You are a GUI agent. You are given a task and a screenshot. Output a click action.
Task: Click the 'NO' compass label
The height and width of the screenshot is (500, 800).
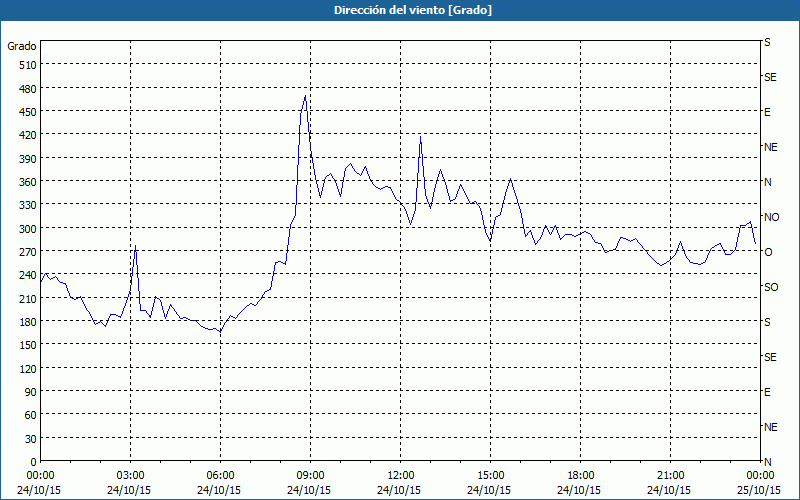pos(771,217)
